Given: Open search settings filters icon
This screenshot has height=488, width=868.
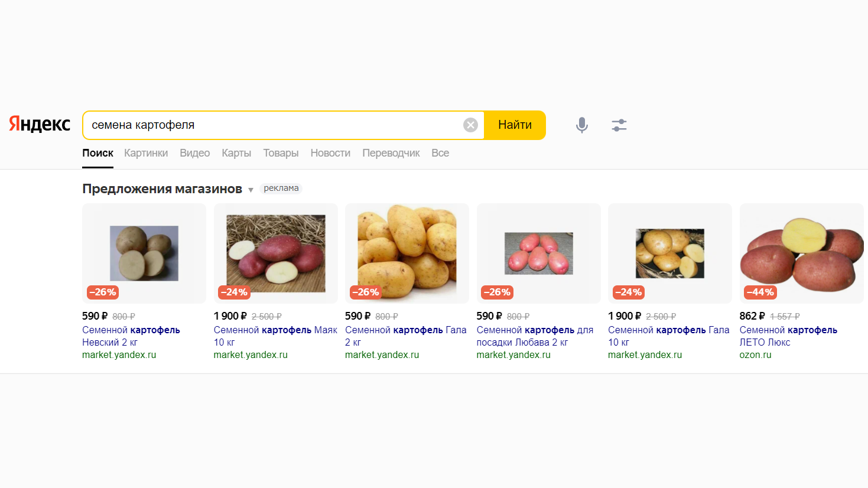Looking at the screenshot, I should tap(619, 125).
